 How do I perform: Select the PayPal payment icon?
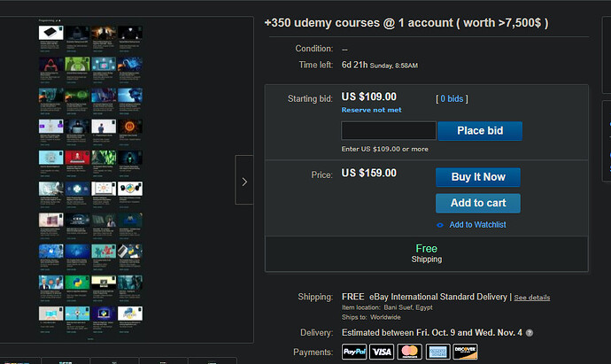pyautogui.click(x=354, y=352)
